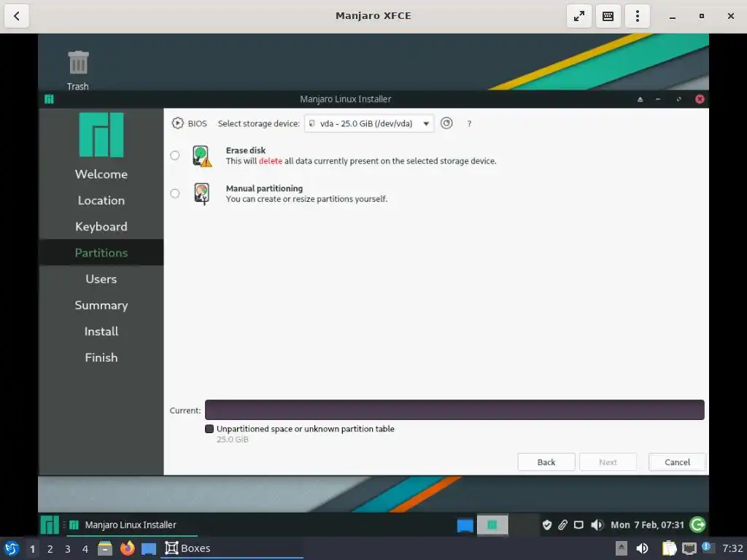Click the Manjaro logo in installer sidebar
Viewport: 747px width, 560px height.
coord(101,135)
